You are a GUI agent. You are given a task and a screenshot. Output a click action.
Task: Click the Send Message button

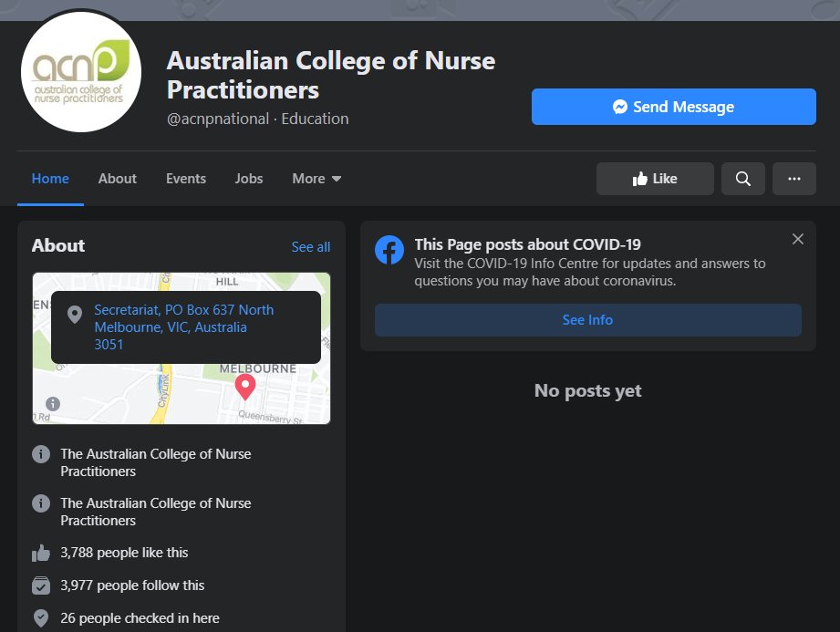pyautogui.click(x=673, y=106)
